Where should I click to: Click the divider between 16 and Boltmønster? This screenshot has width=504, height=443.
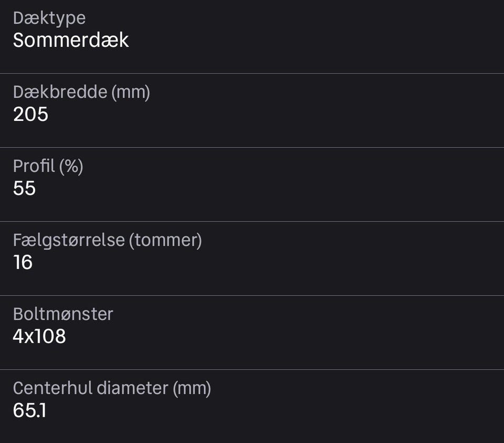pyautogui.click(x=252, y=295)
